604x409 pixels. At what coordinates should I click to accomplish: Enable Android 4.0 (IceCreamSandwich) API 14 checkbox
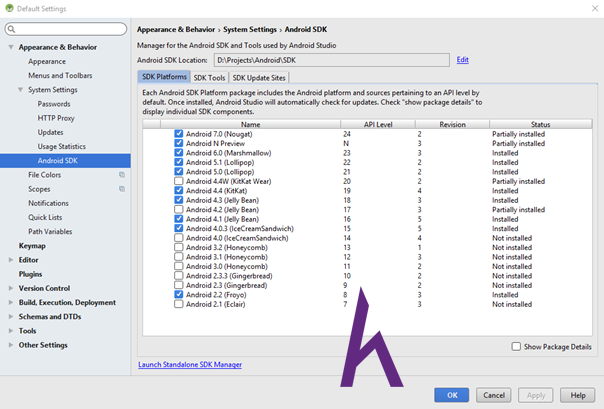click(178, 238)
